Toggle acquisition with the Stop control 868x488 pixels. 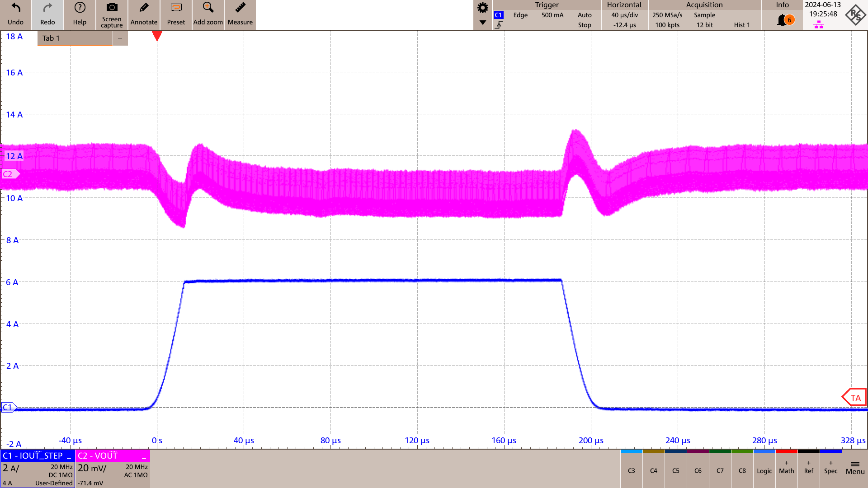[x=585, y=25]
